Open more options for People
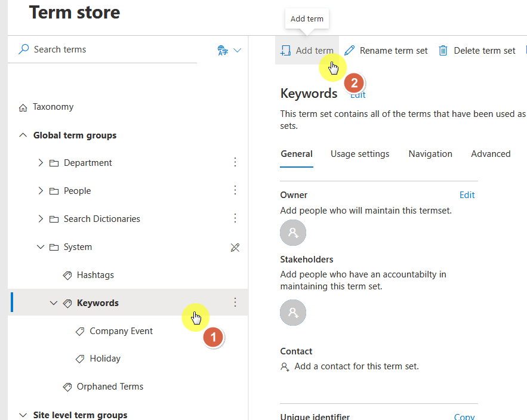Screen dimensions: 527x420 [x=235, y=190]
